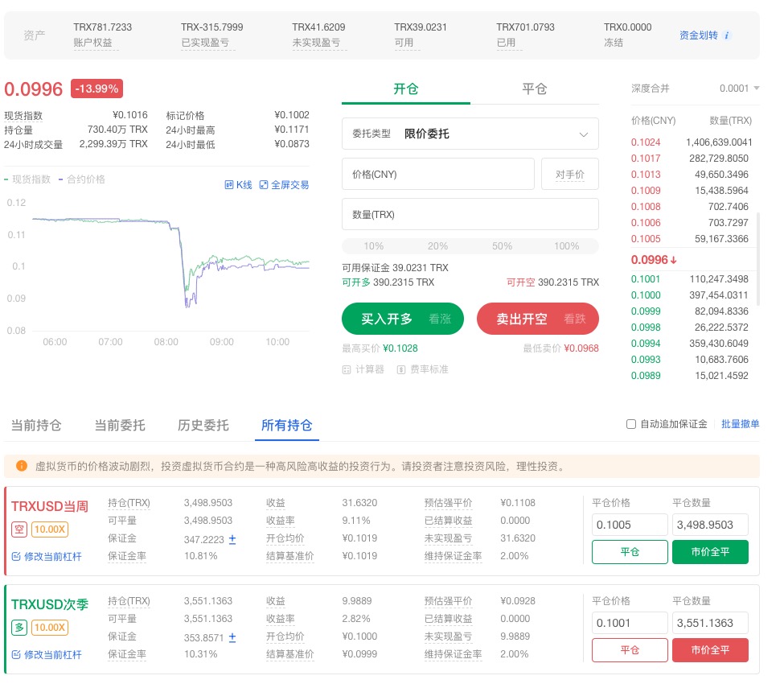Screen dimensions: 784x688
Task: Switch to the 平仓 tab
Action: (535, 89)
